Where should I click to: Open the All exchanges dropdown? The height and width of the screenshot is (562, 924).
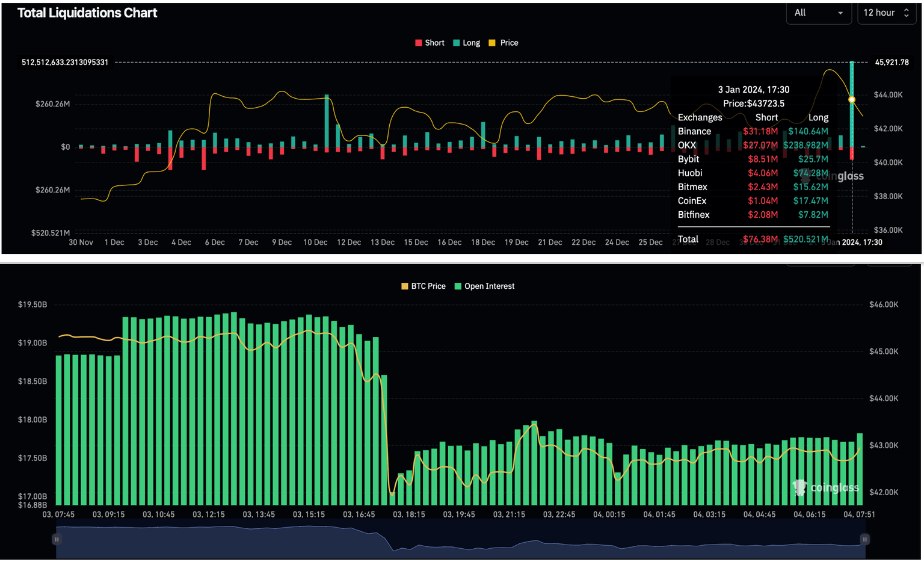coord(818,13)
